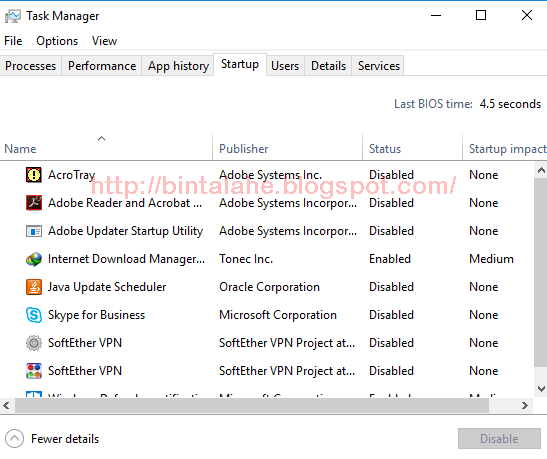The image size is (547, 459).
Task: Select Java Update Scheduler entry name
Action: pos(107,287)
